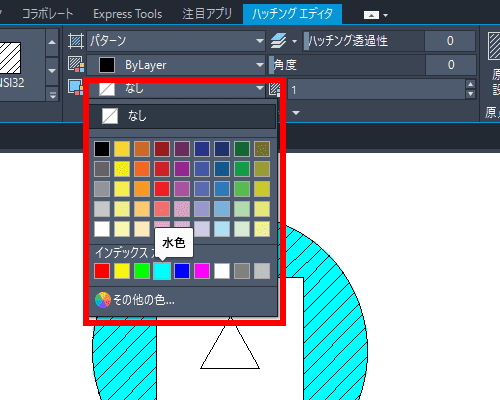The width and height of the screenshot is (500, 400).
Task: Open the transparency type dropdown arrow
Action: pos(294,41)
